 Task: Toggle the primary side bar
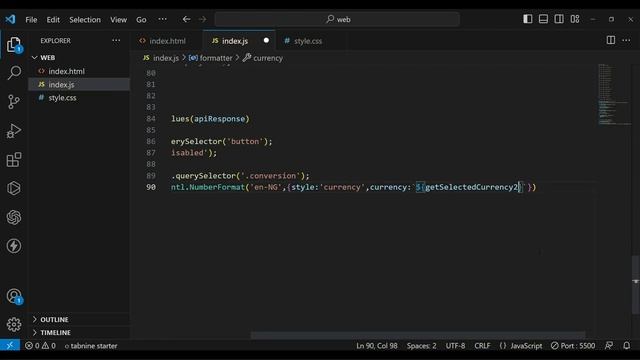(527, 19)
